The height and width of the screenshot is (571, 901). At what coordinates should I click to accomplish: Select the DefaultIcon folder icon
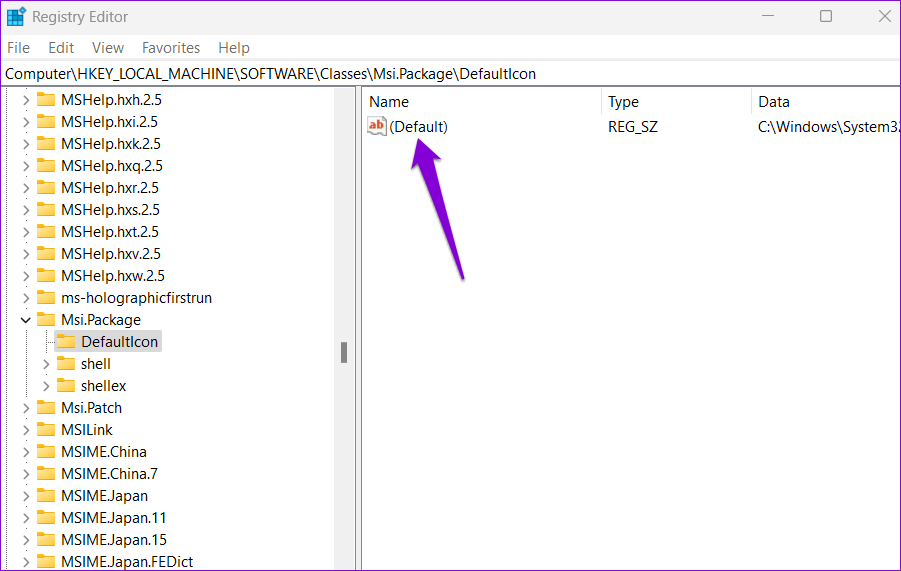point(66,342)
